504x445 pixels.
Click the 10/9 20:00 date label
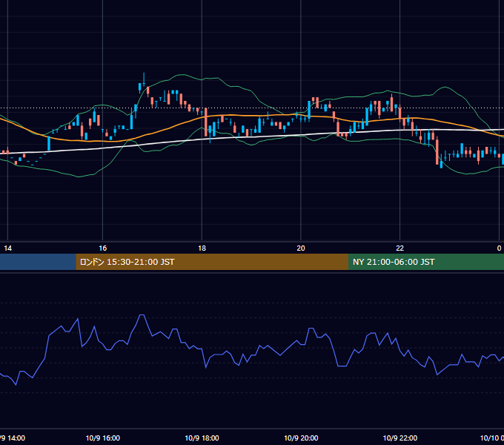pyautogui.click(x=301, y=438)
